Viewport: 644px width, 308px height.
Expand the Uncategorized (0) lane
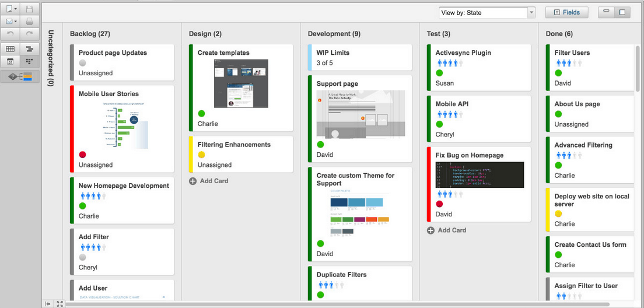click(51, 58)
